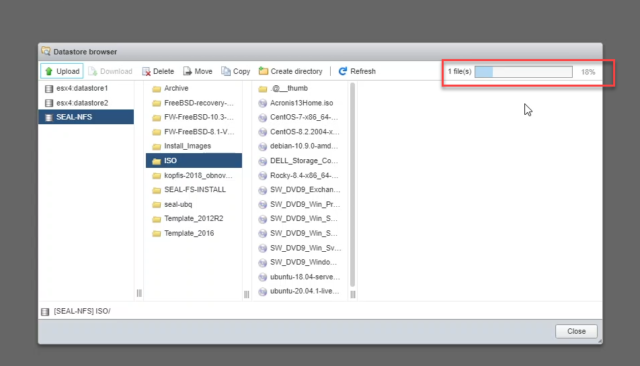Refresh the datastore browser listing

click(357, 71)
